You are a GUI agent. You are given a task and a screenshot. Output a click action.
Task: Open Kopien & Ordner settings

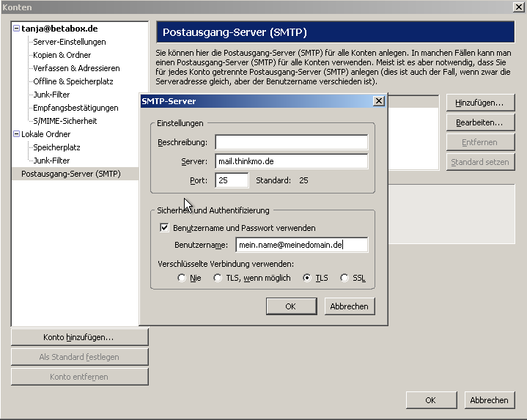pos(62,55)
